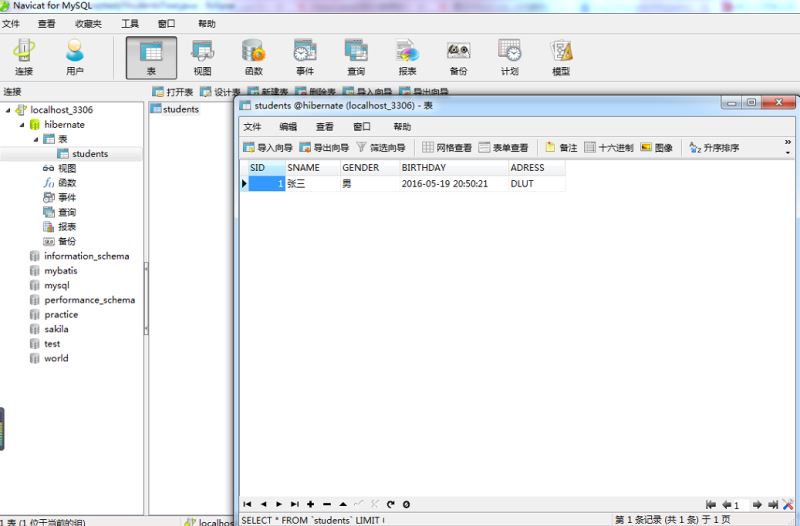This screenshot has height=526, width=800.
Task: Open the 用户 user manager
Action: point(74,57)
